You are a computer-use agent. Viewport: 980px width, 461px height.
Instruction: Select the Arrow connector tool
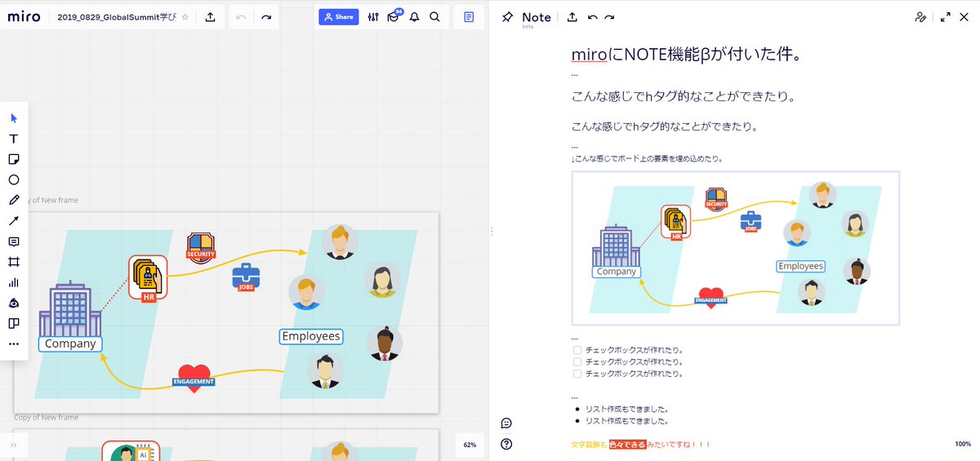[14, 220]
